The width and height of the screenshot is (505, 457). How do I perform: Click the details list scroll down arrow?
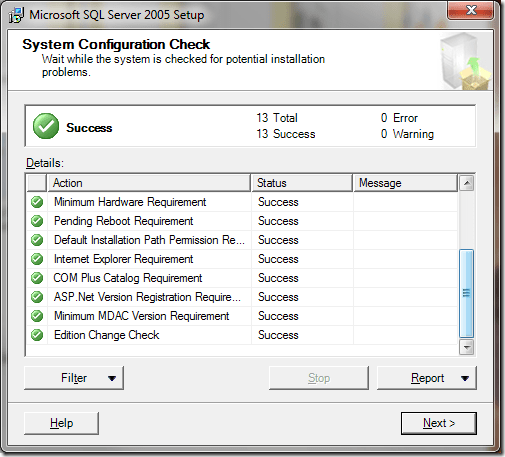point(466,347)
